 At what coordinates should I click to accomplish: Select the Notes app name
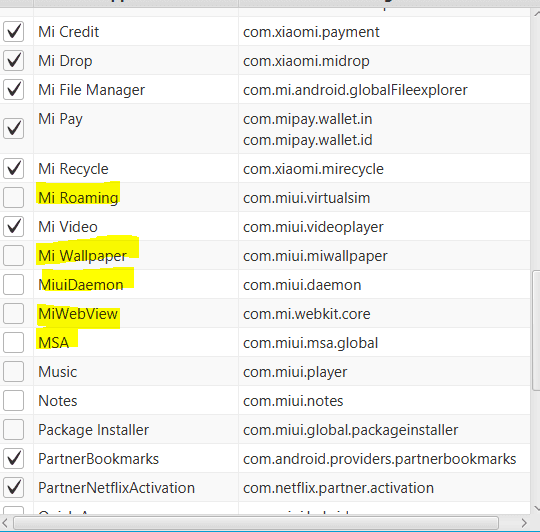(58, 401)
